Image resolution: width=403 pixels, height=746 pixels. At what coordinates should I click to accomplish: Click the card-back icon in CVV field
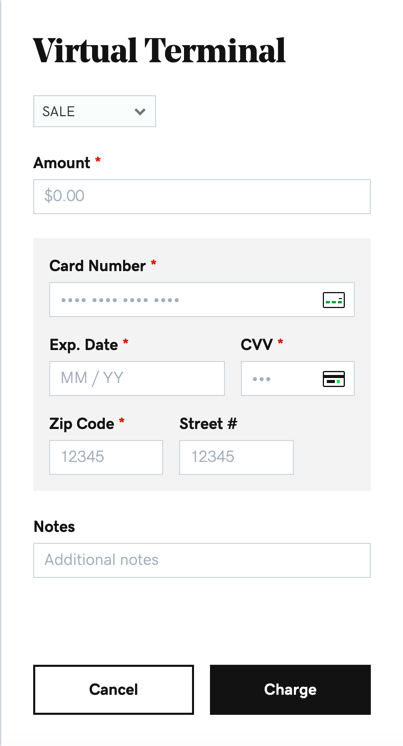(x=334, y=379)
